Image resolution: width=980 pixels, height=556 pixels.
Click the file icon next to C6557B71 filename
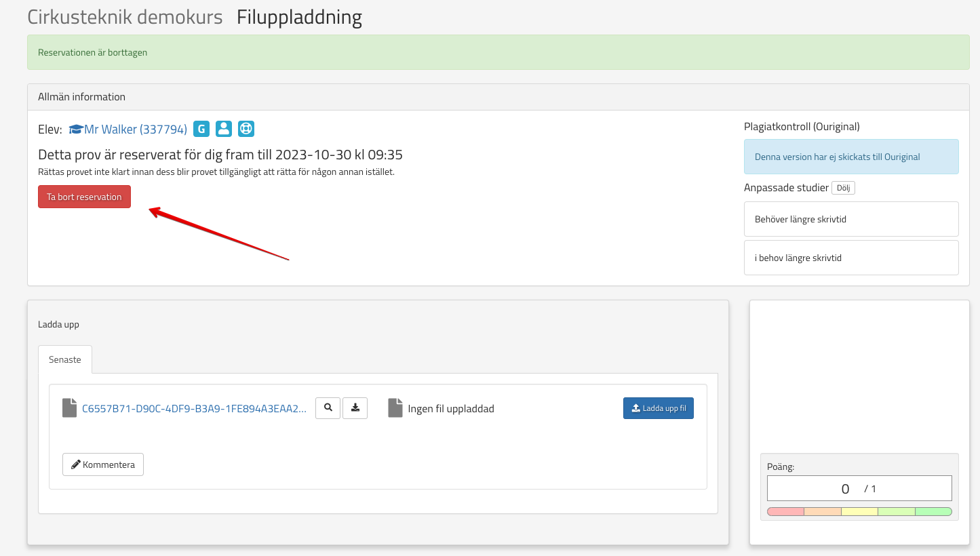click(x=69, y=408)
